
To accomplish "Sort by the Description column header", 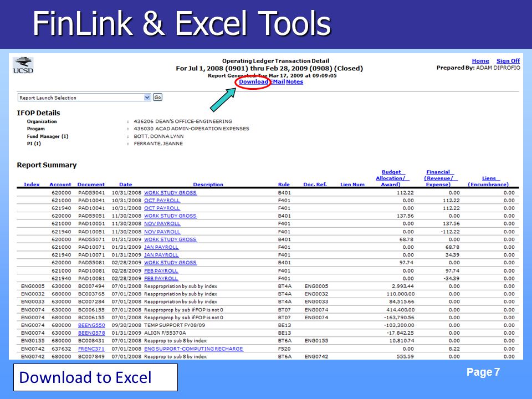I will coord(208,184).
